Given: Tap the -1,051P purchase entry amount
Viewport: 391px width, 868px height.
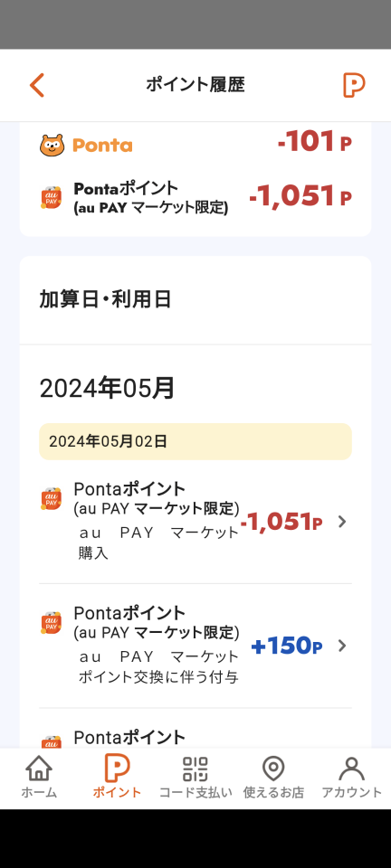Looking at the screenshot, I should pyautogui.click(x=281, y=522).
